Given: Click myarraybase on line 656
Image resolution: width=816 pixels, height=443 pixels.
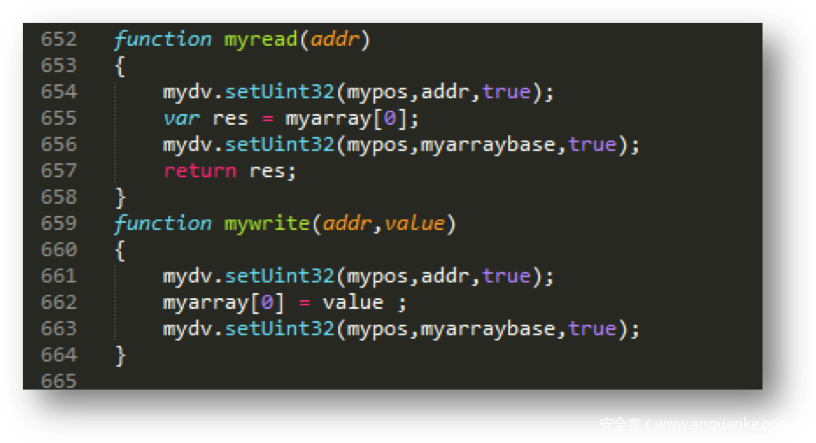Looking at the screenshot, I should coord(488,145).
